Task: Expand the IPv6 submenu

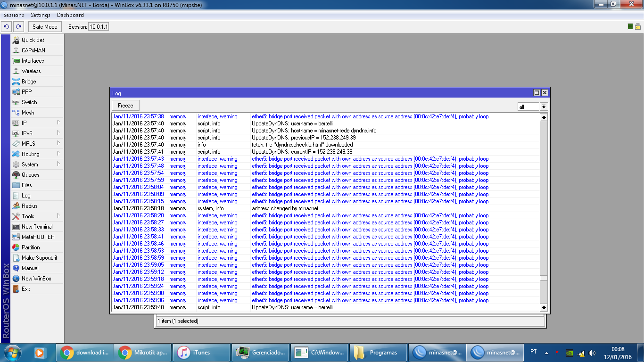Action: click(x=37, y=133)
